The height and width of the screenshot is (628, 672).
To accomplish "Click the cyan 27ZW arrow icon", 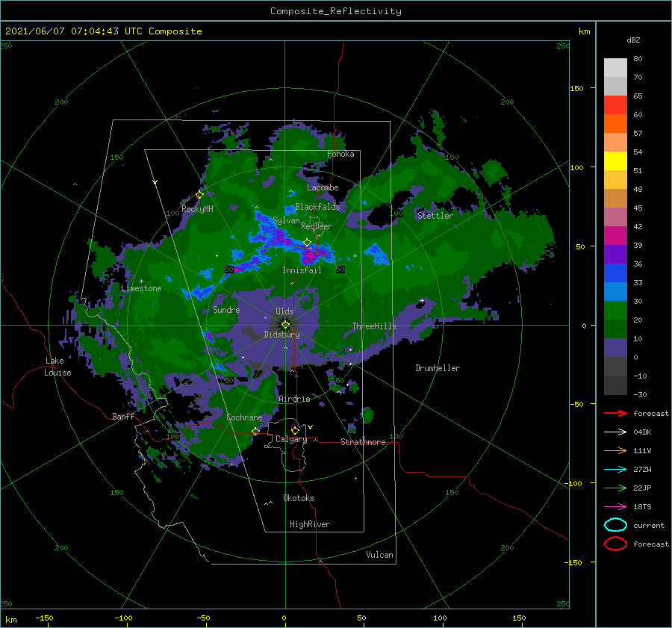I will pyautogui.click(x=615, y=470).
